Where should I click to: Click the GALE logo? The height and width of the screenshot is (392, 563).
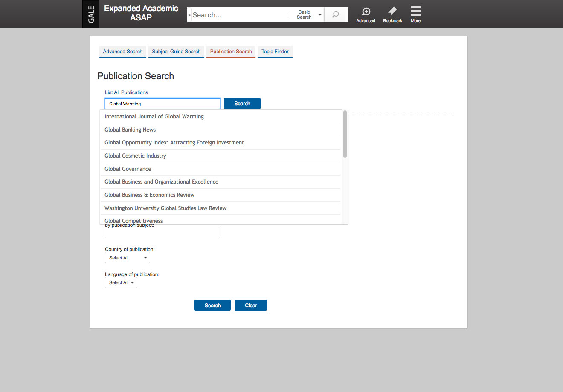[x=90, y=14]
